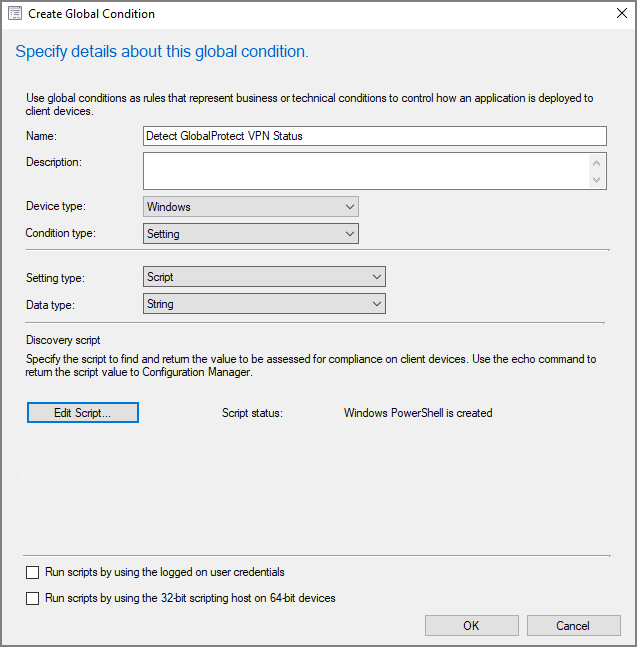637x647 pixels.
Task: Click the Create Global Condition window icon
Action: click(15, 13)
